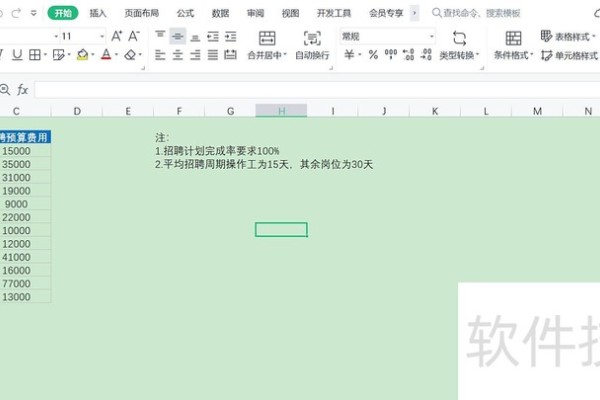Decrease font size with A- icon
The height and width of the screenshot is (400, 600).
(134, 36)
